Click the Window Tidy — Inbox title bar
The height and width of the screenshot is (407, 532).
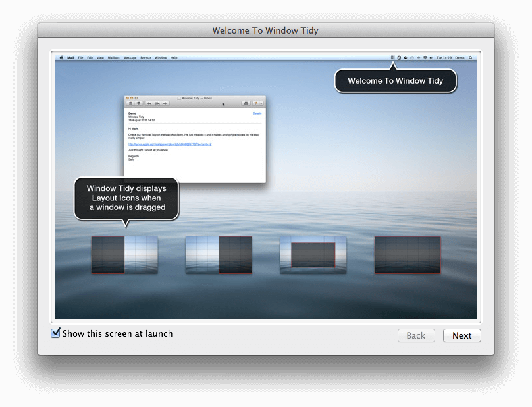[x=195, y=98]
